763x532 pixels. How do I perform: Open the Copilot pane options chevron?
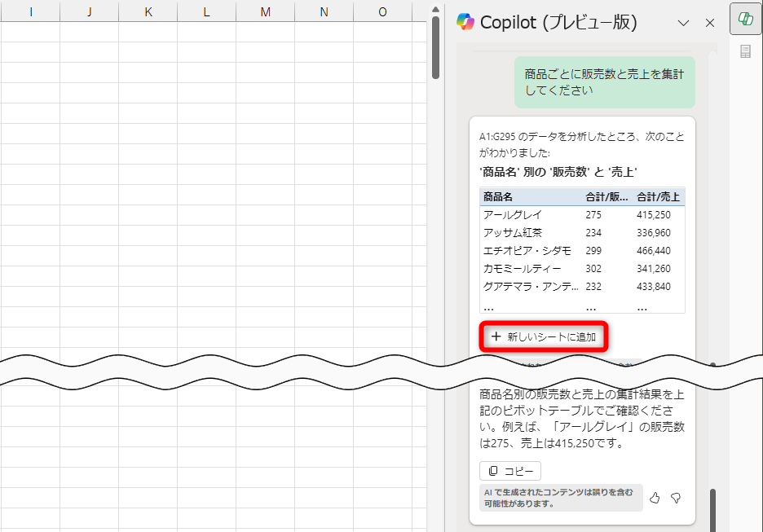click(x=683, y=23)
